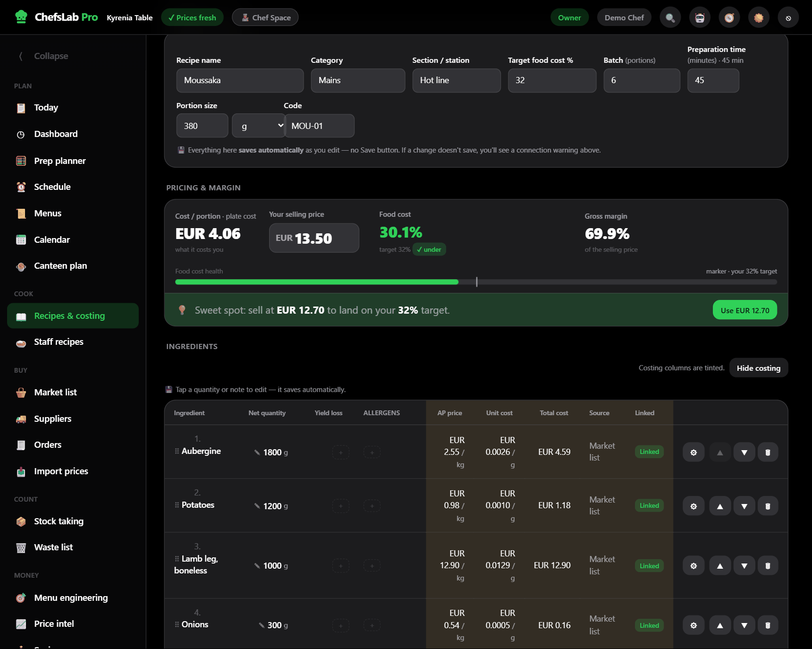Go to Prep planner

73,161
